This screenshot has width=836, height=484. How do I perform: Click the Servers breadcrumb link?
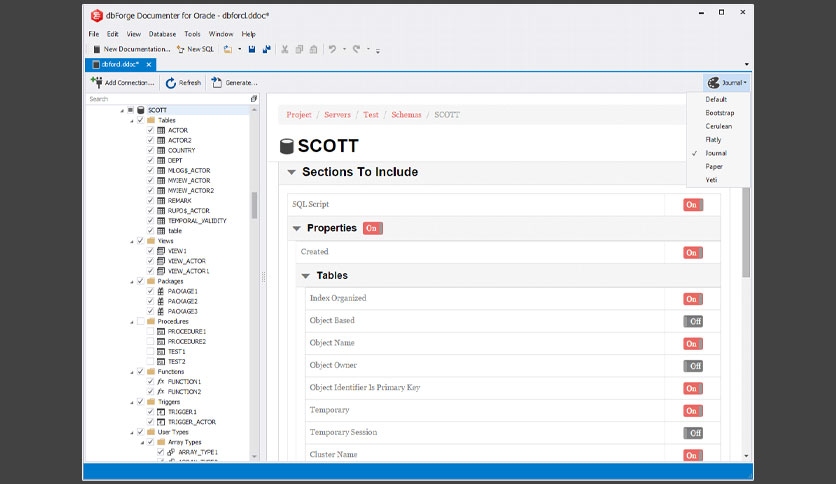pos(337,115)
